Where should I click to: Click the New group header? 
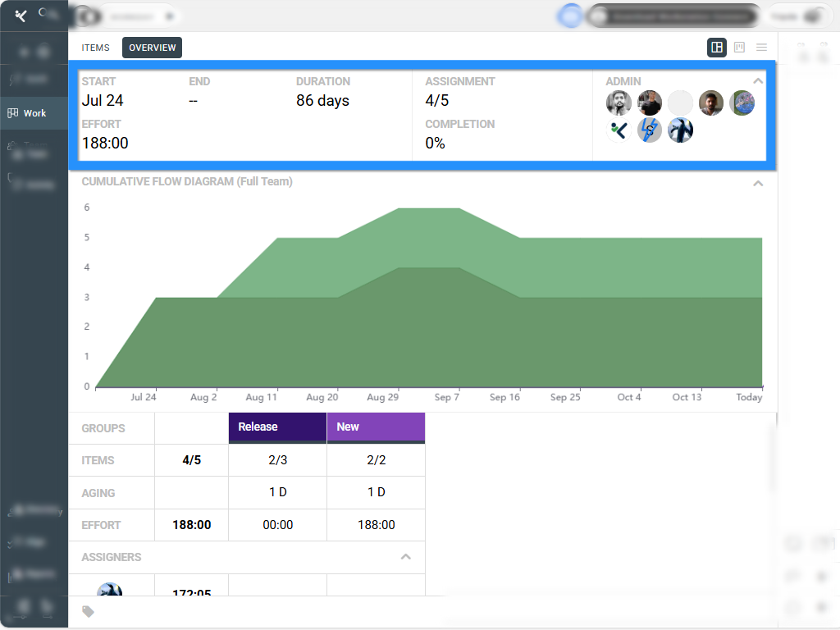click(x=376, y=427)
